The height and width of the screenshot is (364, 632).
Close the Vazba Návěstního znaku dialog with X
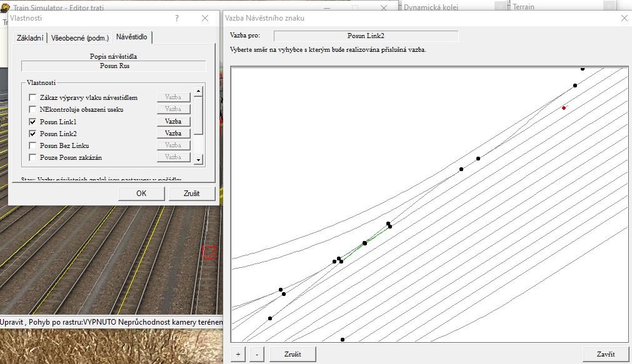click(x=623, y=18)
